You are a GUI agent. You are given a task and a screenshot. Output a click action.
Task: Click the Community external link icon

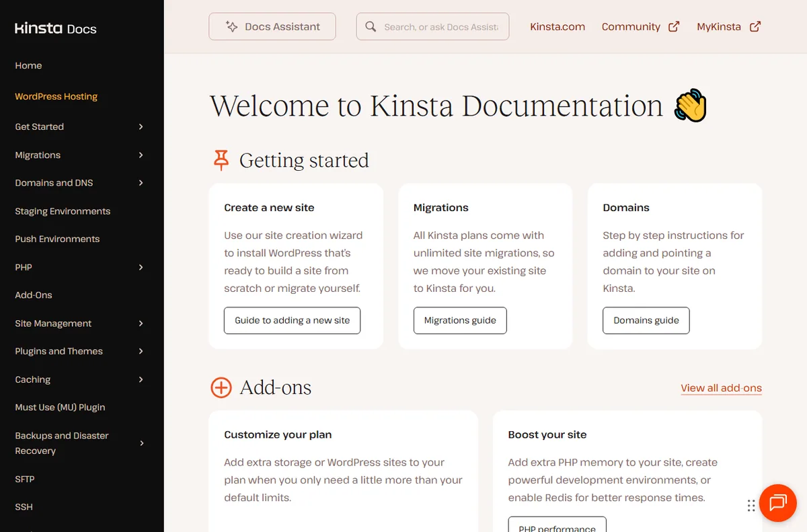tap(674, 27)
